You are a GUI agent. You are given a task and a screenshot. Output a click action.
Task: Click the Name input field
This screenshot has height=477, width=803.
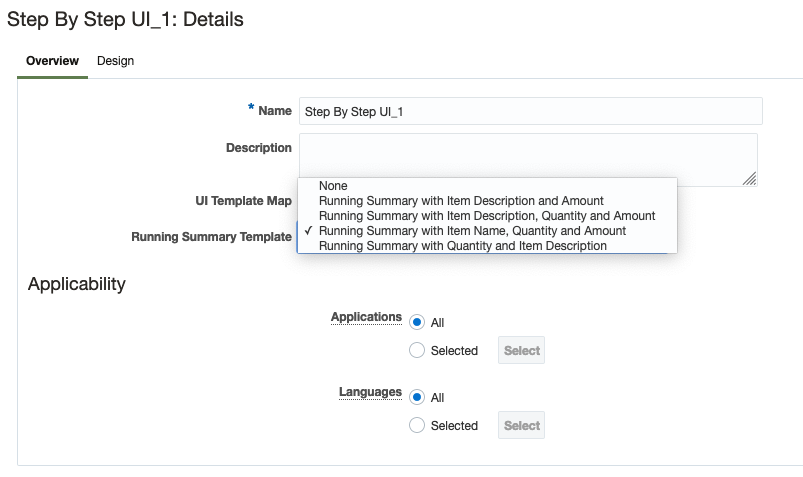pyautogui.click(x=530, y=111)
